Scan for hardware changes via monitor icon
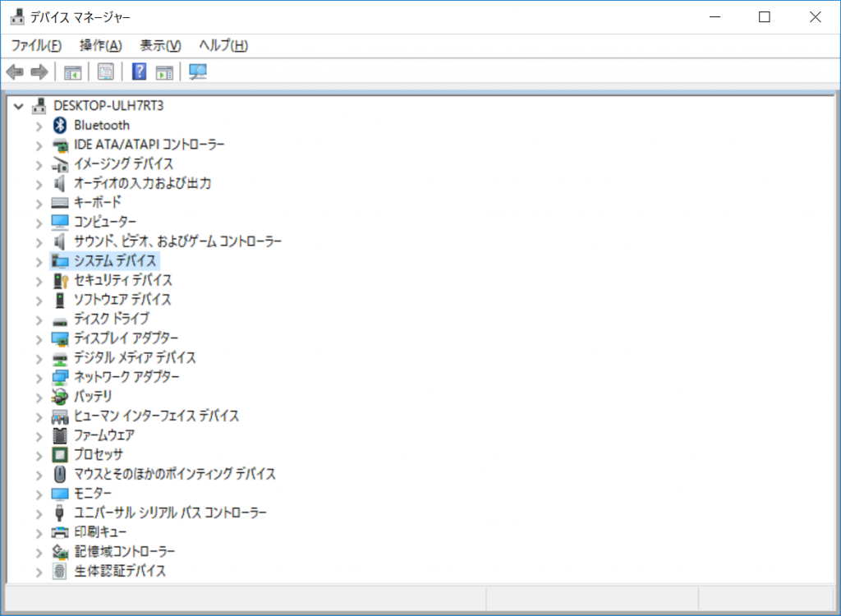Viewport: 841px width, 616px height. tap(198, 71)
